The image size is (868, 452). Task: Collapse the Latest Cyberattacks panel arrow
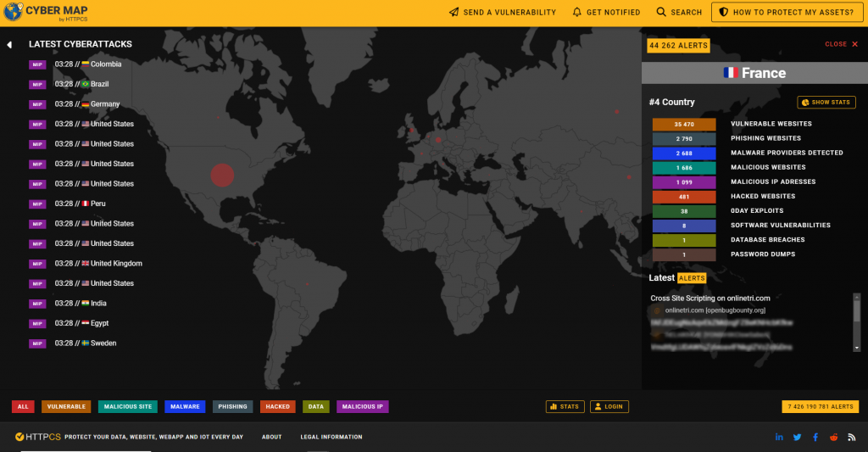click(9, 44)
